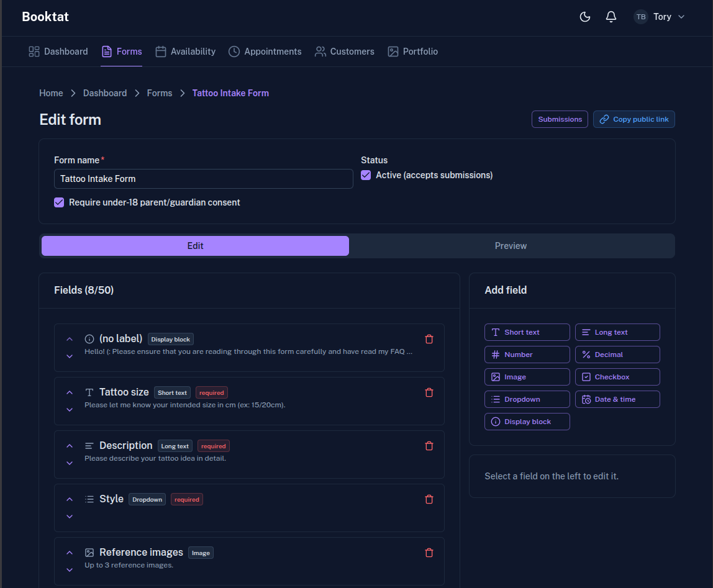Move Description field up
713x588 pixels.
(x=70, y=446)
